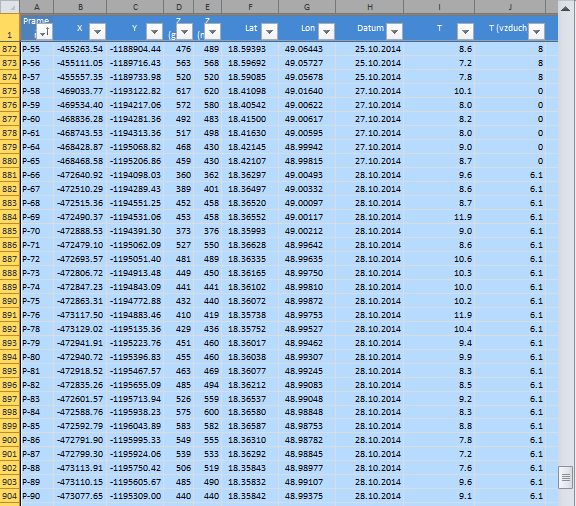This screenshot has height=506, width=576.
Task: Click the vertical scrollbar thumb
Action: [x=565, y=477]
